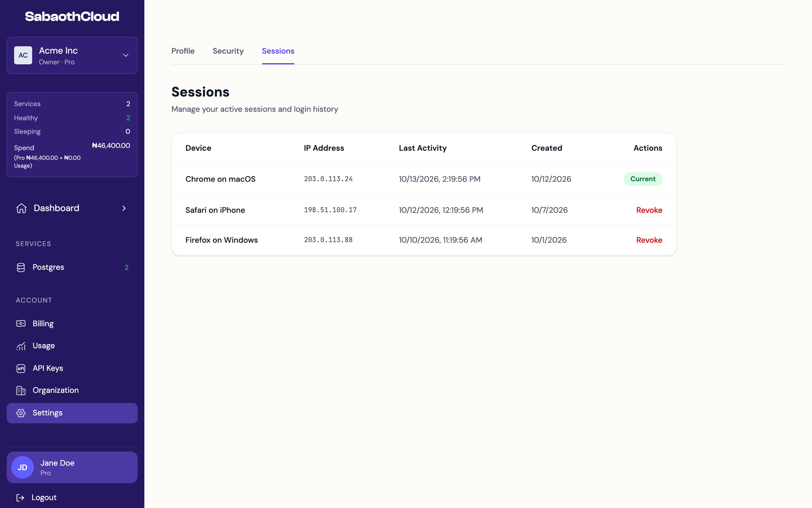This screenshot has width=812, height=508.
Task: Open the Jane Doe profile card
Action: (72, 467)
